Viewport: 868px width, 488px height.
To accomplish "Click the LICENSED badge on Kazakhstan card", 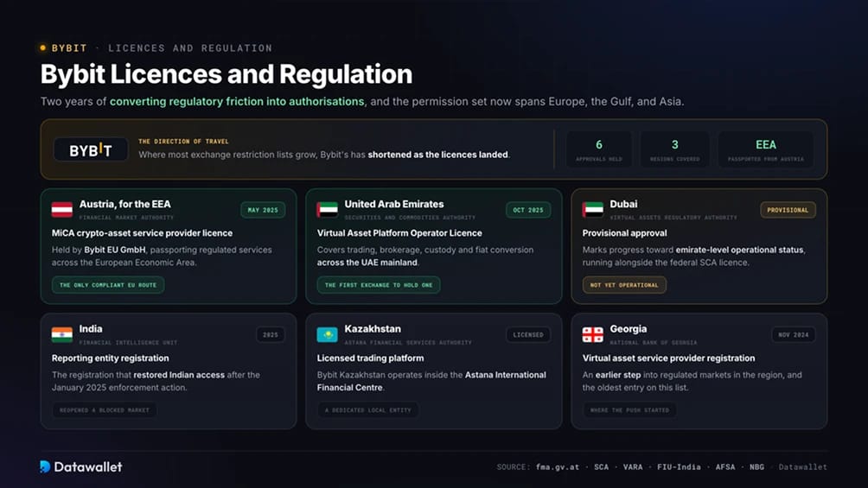I will [x=528, y=335].
